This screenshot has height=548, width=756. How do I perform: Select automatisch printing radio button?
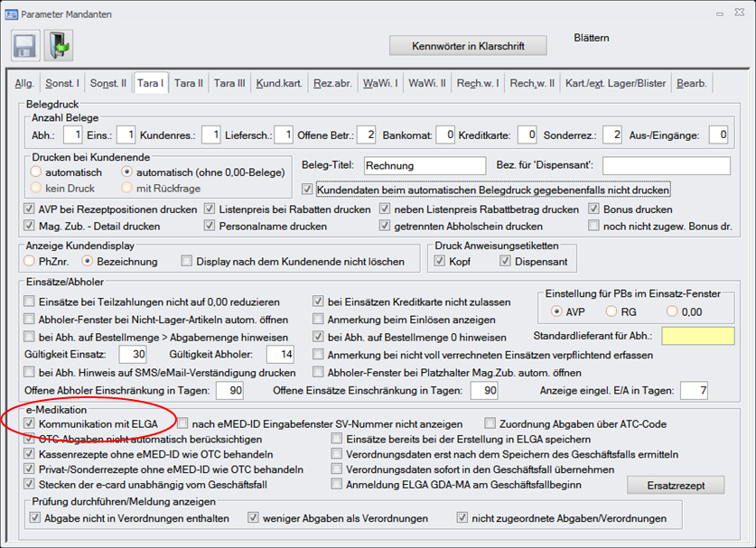point(35,172)
